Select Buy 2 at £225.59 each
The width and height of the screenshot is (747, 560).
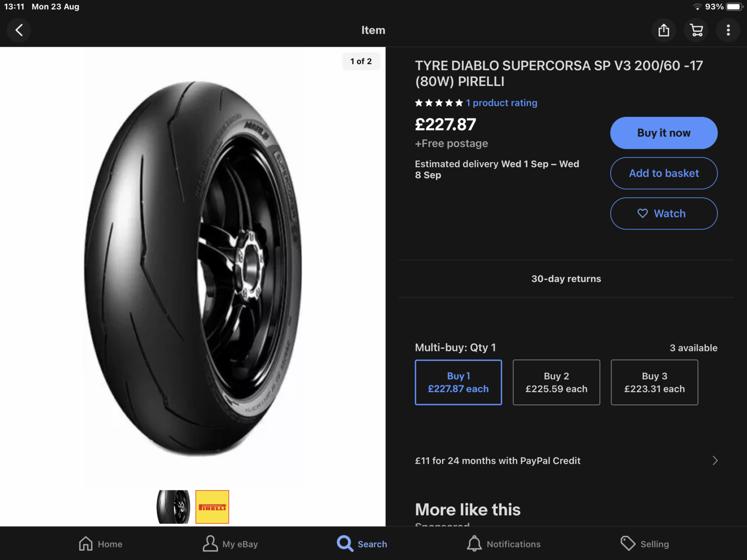click(556, 382)
